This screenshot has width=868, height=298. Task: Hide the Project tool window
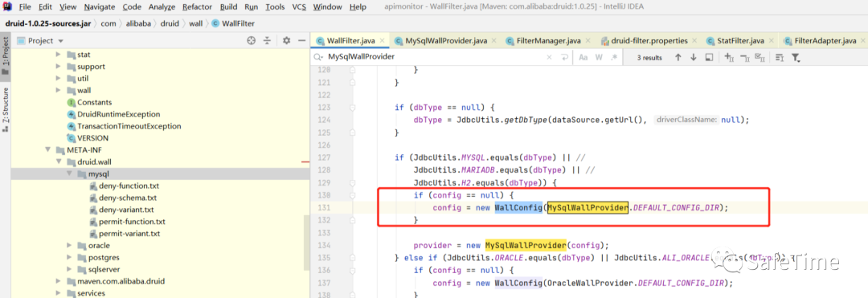pyautogui.click(x=301, y=40)
